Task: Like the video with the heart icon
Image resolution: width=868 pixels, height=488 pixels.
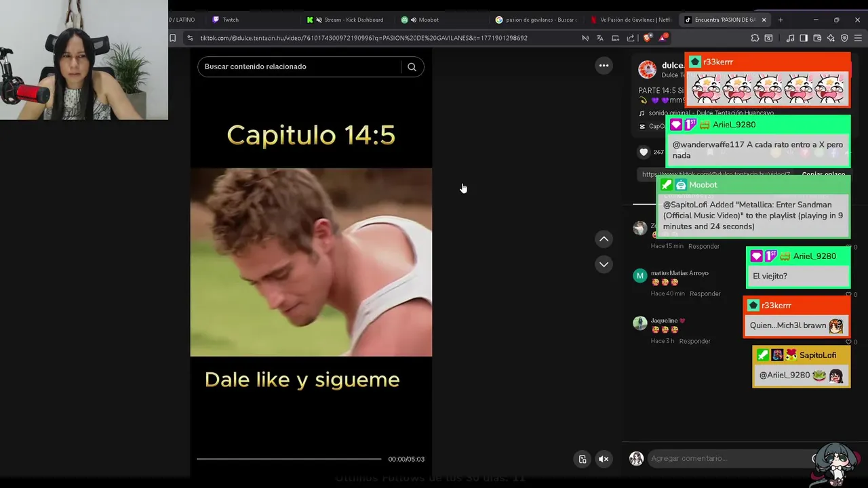Action: click(644, 152)
